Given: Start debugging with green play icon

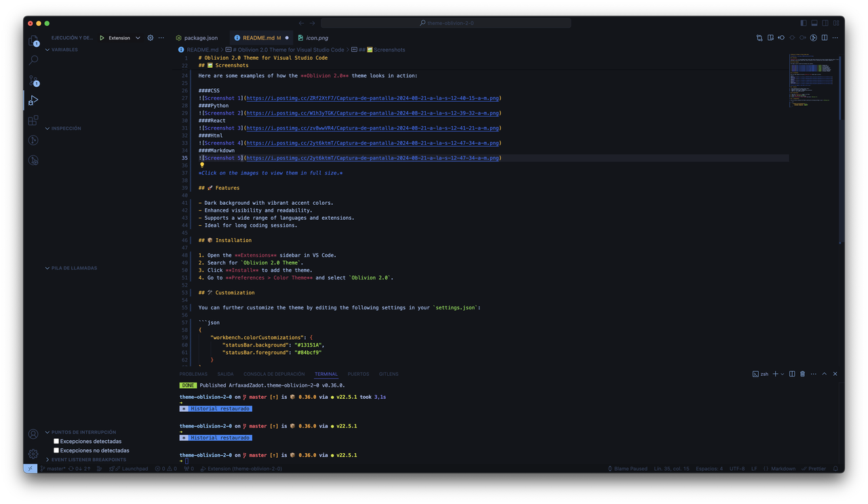Looking at the screenshot, I should pos(102,38).
